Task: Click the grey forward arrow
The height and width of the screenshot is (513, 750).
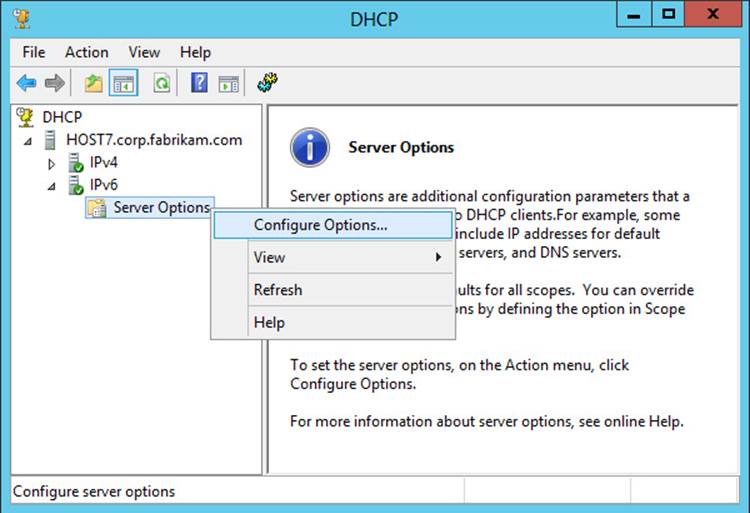Action: pos(55,83)
